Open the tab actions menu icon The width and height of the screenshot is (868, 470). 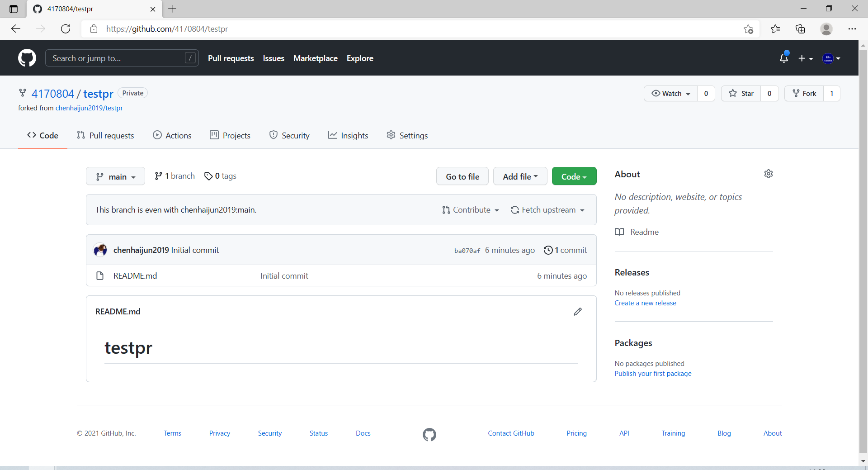pyautogui.click(x=14, y=9)
